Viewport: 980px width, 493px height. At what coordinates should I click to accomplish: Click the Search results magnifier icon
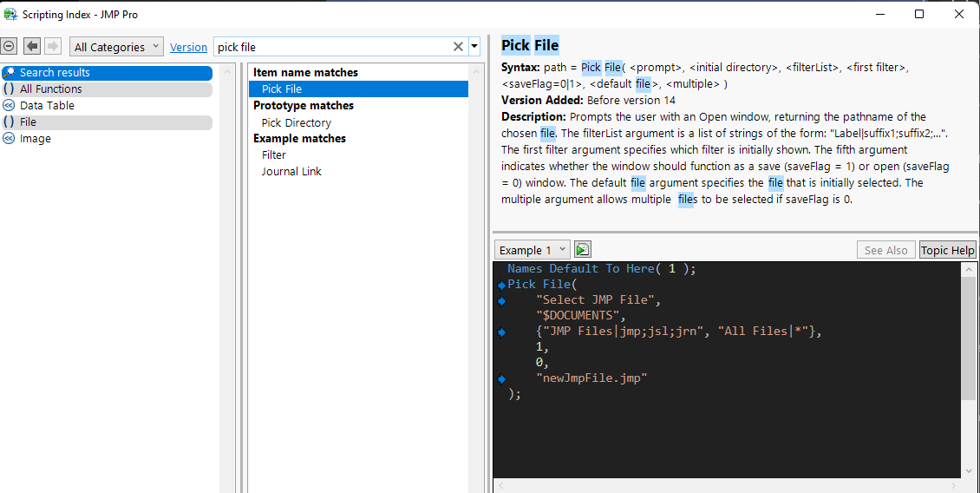[x=10, y=73]
